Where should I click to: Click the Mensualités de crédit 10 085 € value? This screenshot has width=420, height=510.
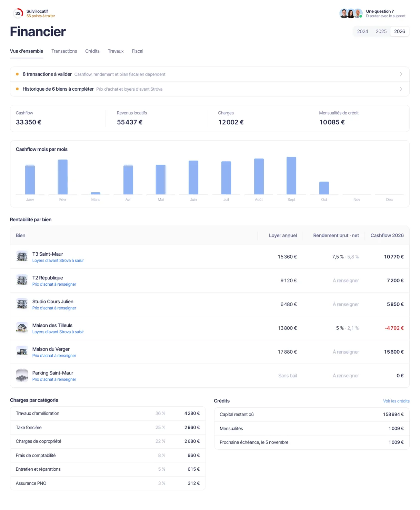[332, 122]
